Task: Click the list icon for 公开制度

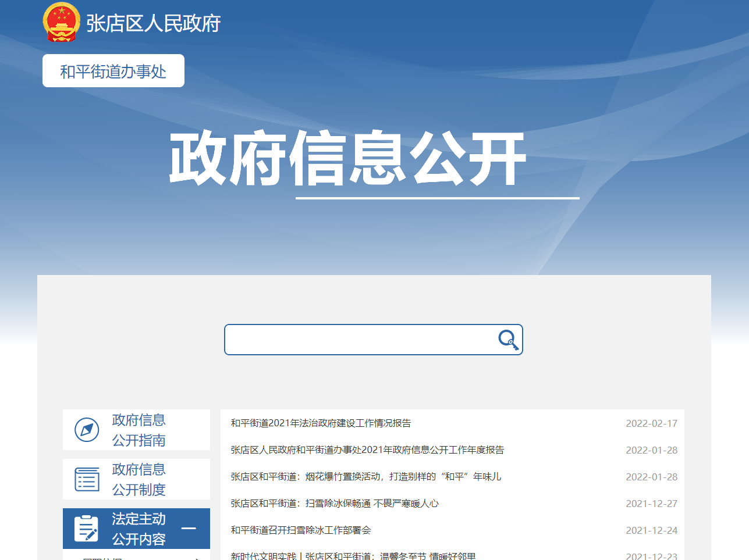Action: [87, 479]
